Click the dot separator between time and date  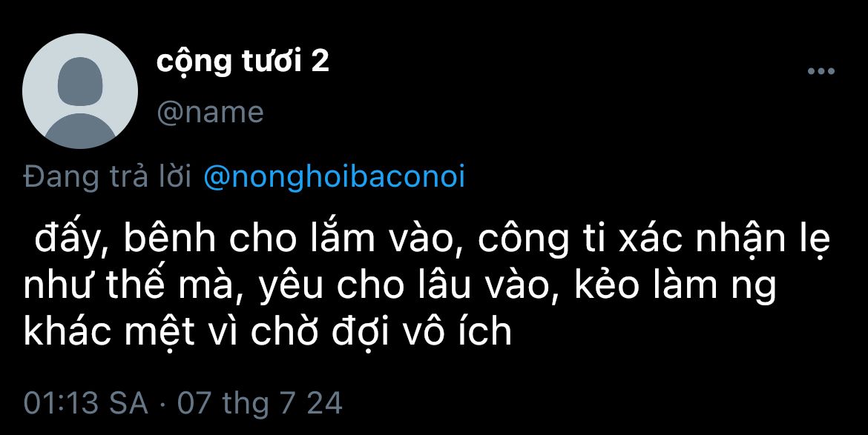pyautogui.click(x=162, y=405)
